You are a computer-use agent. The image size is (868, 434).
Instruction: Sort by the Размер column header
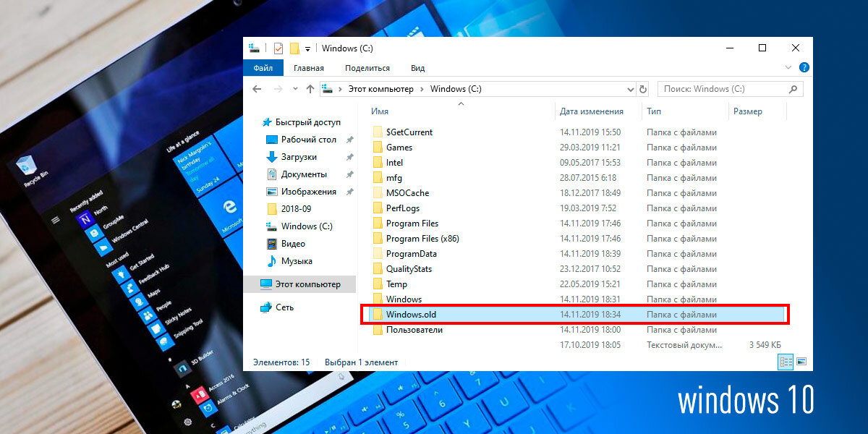pyautogui.click(x=748, y=111)
